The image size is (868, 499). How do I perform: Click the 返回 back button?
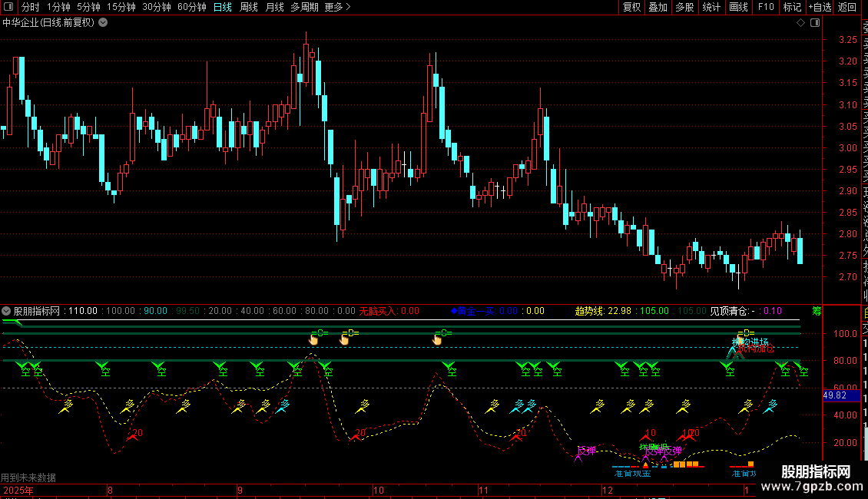click(x=847, y=7)
